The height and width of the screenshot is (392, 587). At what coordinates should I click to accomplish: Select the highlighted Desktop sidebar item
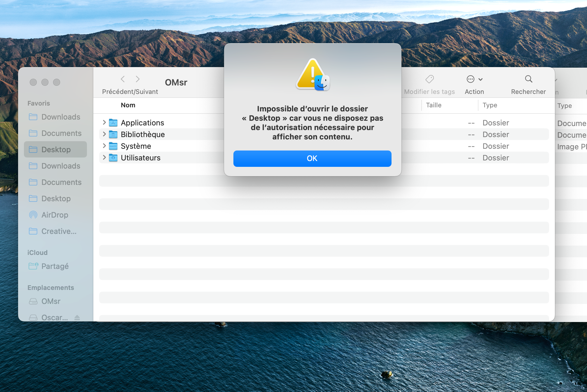[56, 150]
